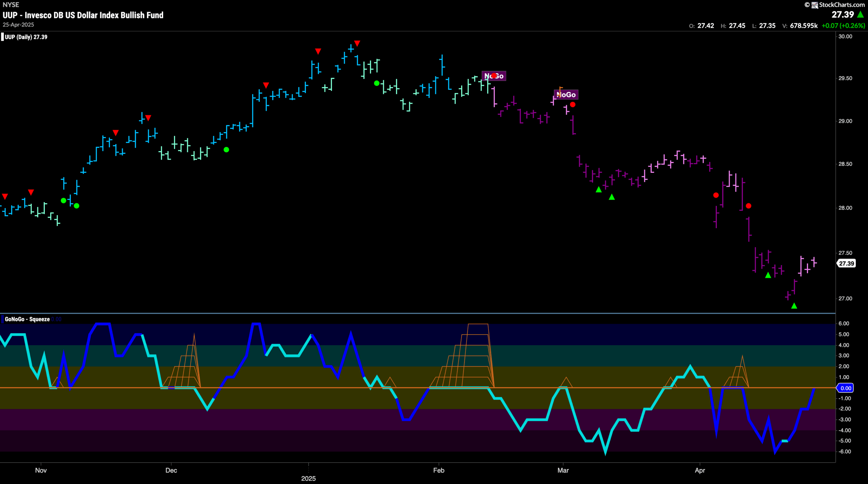868x484 pixels.
Task: Click the last price 27.39 header value
Action: click(x=843, y=15)
